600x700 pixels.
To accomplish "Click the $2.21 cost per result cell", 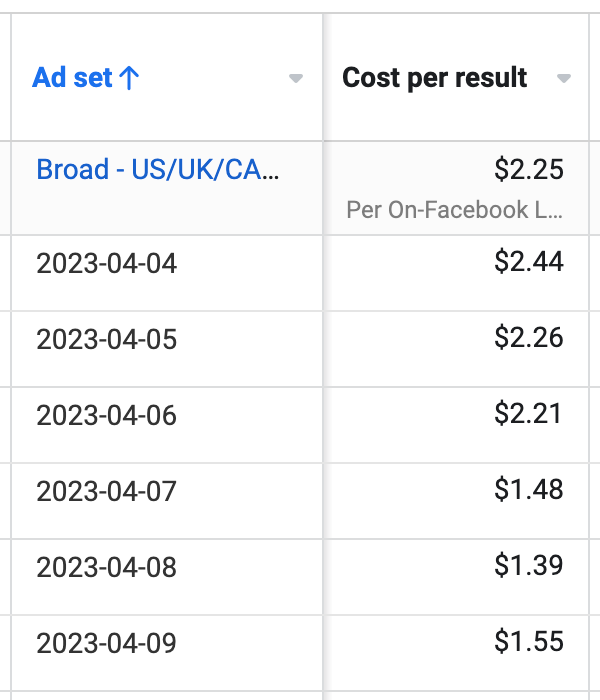I will coord(528,414).
